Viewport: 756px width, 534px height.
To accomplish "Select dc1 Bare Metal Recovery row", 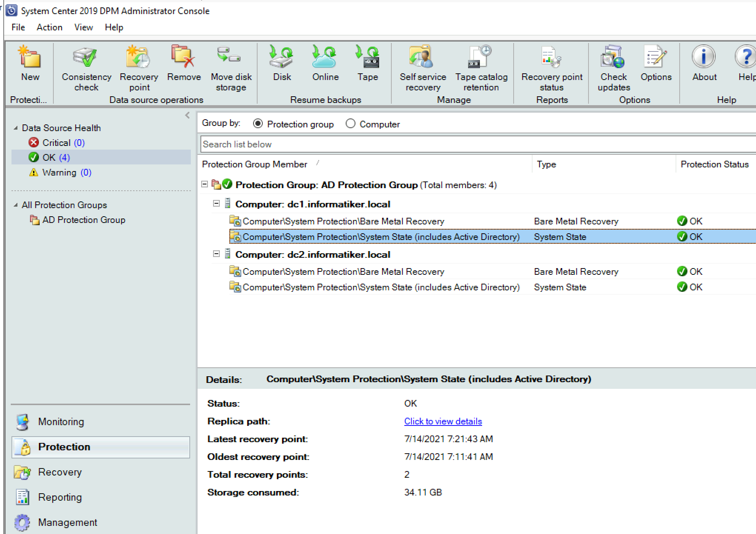I will tap(492, 221).
